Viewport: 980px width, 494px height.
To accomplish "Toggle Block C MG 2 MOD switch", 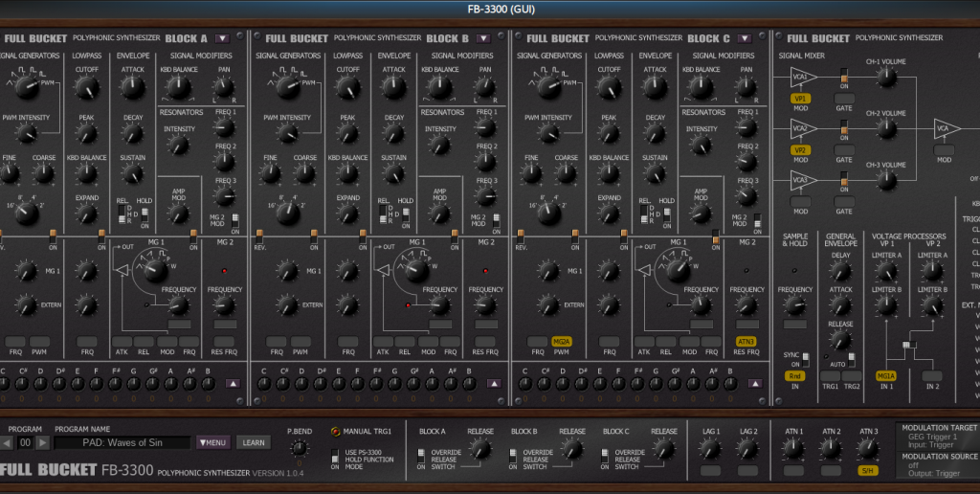I will coord(758,220).
